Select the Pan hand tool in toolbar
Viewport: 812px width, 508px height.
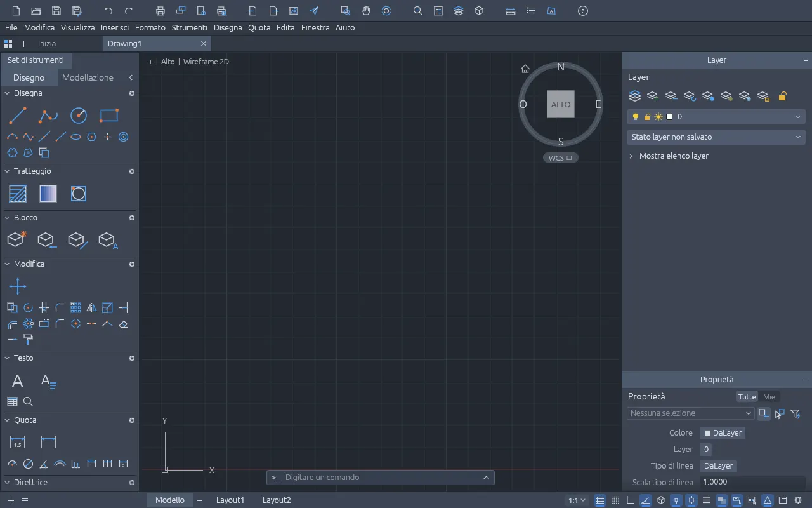point(366,11)
